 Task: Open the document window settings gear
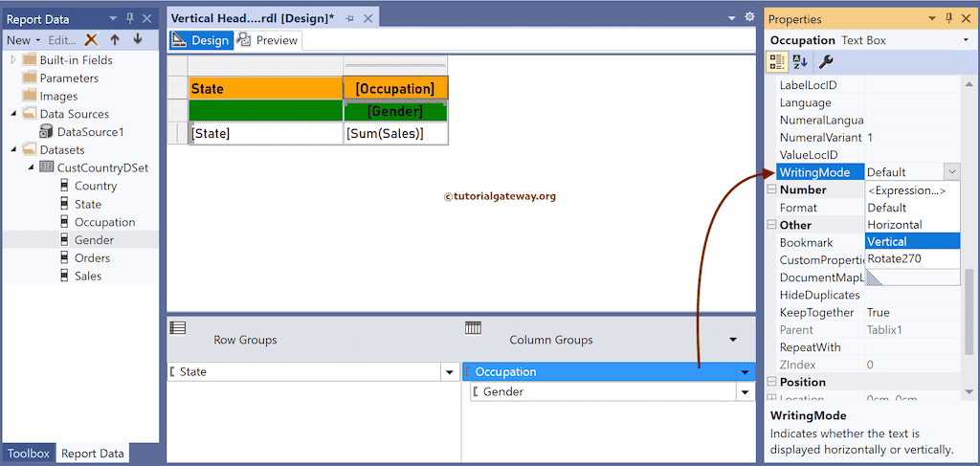coord(749,17)
